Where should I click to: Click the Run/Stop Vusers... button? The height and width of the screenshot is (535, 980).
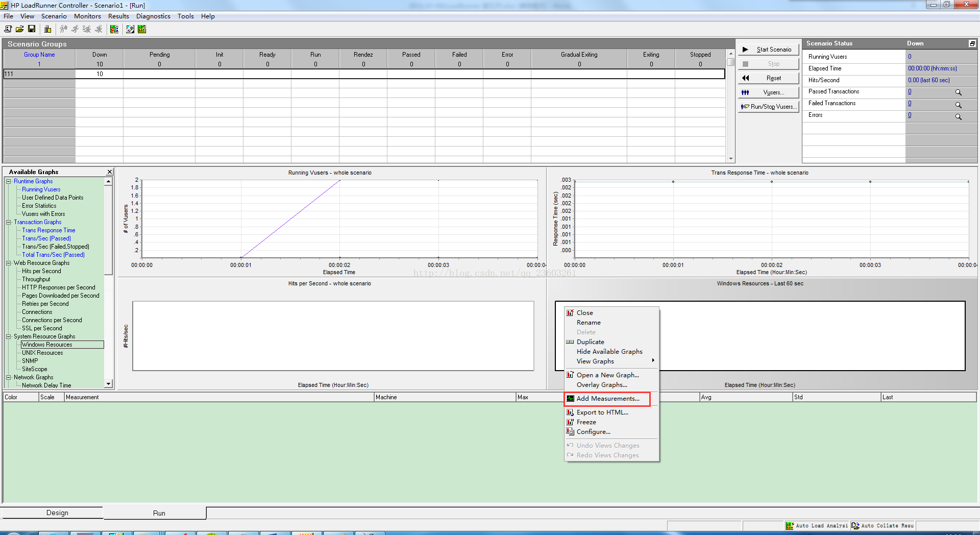[x=769, y=107]
